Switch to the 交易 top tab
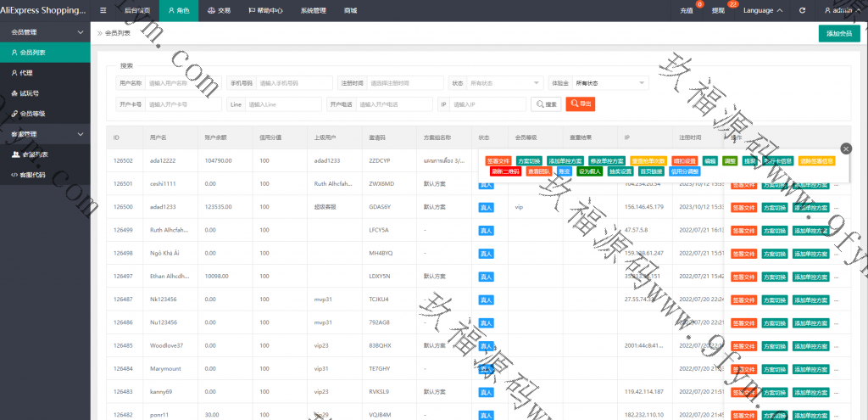 (x=219, y=10)
